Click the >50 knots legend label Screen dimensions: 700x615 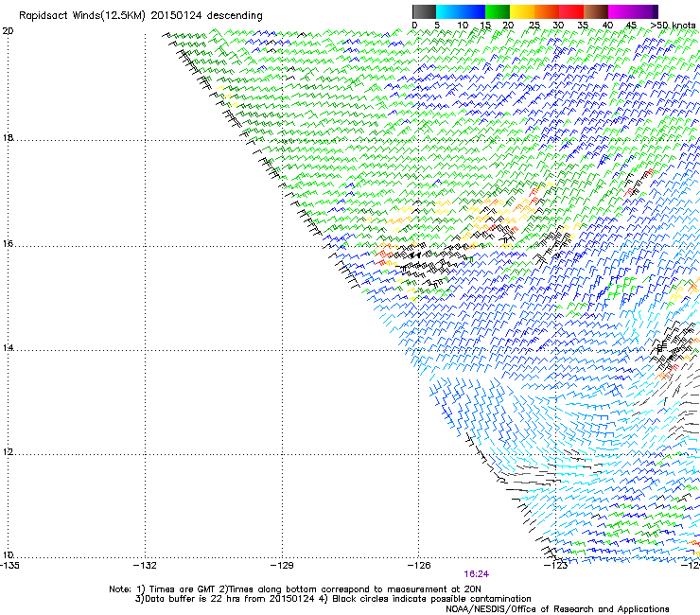coord(674,26)
